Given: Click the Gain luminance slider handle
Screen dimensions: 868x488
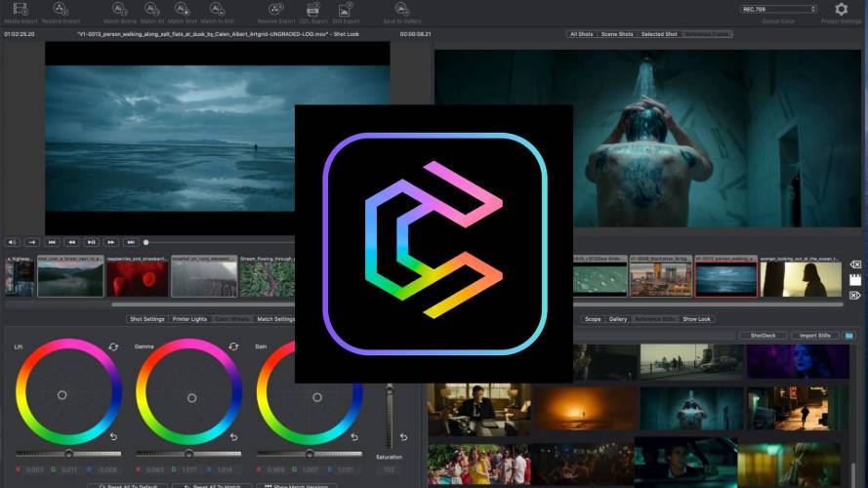Looking at the screenshot, I should pos(310,454).
